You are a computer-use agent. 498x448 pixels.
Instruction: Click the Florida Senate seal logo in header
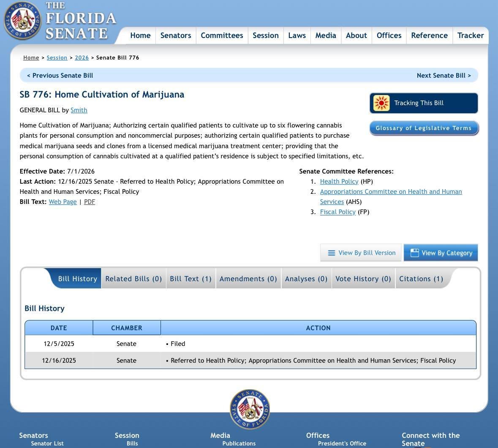point(22,20)
